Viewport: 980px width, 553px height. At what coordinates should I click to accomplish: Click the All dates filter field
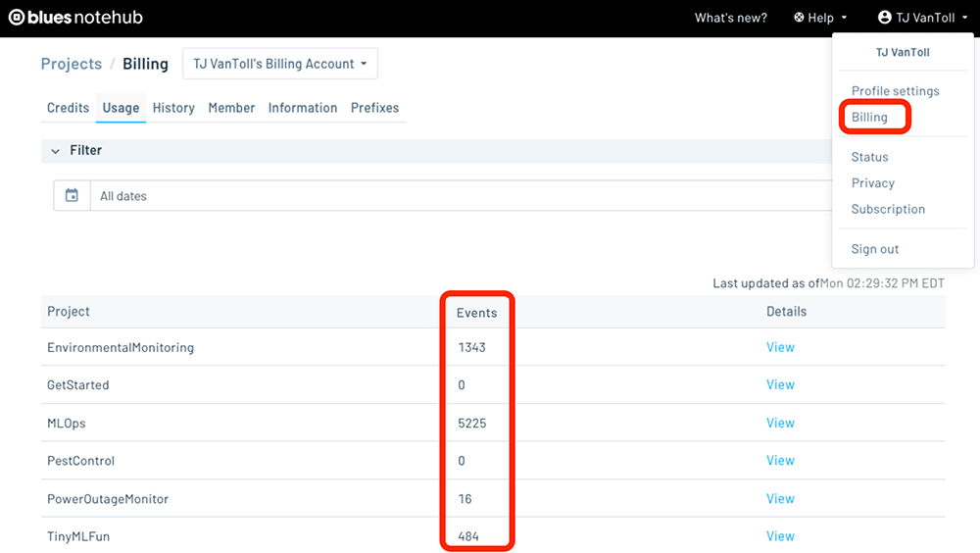point(462,196)
